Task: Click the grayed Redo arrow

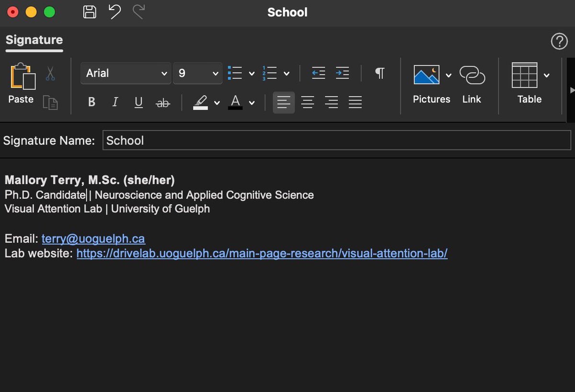Action: [138, 12]
